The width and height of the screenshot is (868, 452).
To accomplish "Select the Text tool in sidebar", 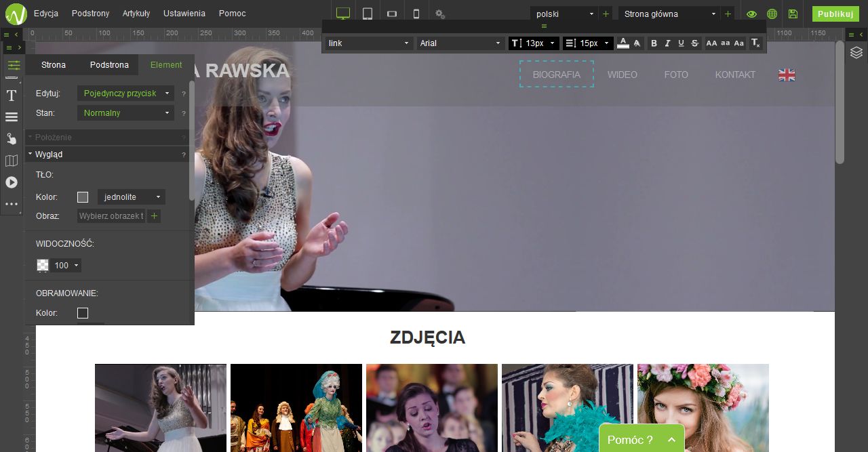I will (x=12, y=96).
